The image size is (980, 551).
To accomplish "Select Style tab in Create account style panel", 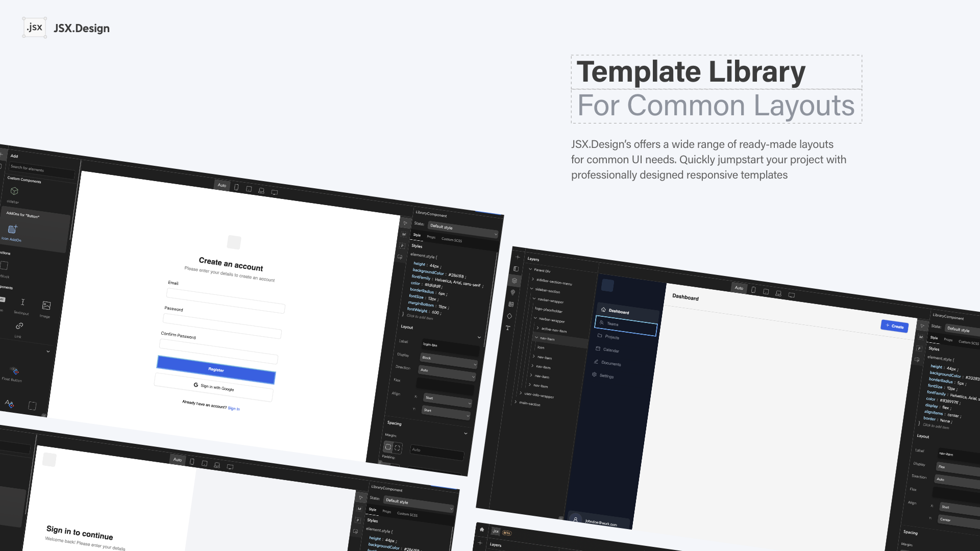I will click(417, 235).
